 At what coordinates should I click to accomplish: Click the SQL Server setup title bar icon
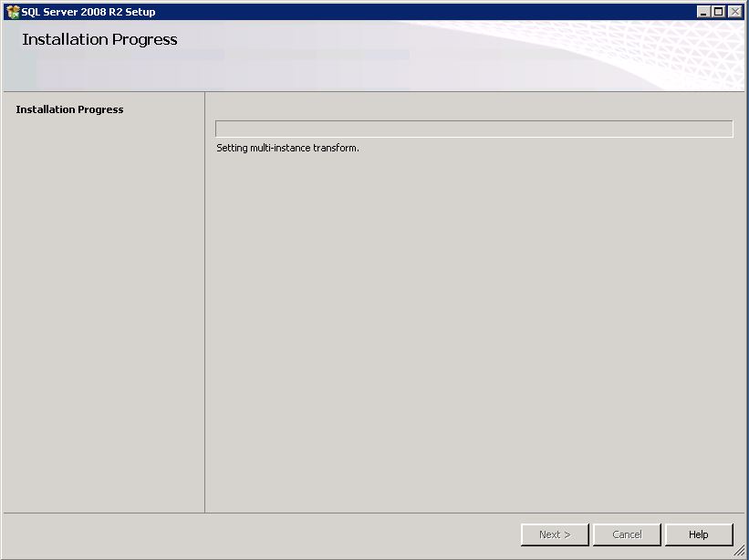(x=13, y=12)
